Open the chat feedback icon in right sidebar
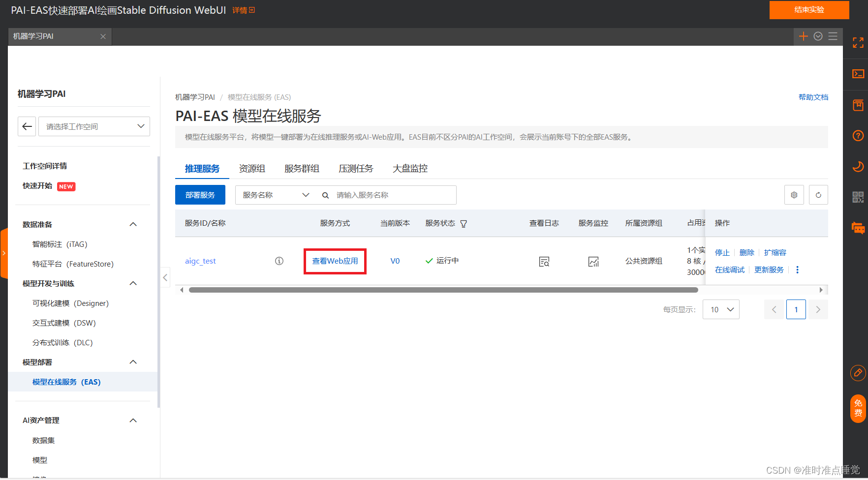Image resolution: width=868 pixels, height=480 pixels. click(x=858, y=228)
